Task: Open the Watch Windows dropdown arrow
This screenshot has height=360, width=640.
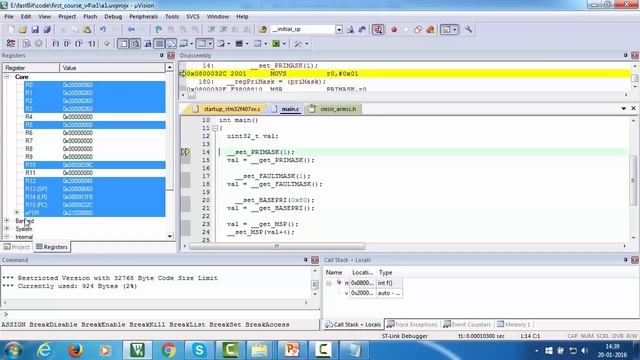Action: 191,43
